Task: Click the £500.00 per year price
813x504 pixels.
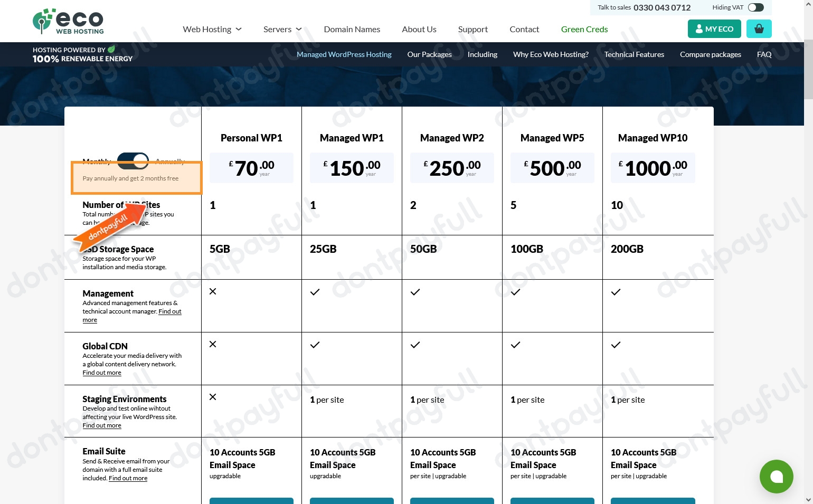Action: [552, 168]
